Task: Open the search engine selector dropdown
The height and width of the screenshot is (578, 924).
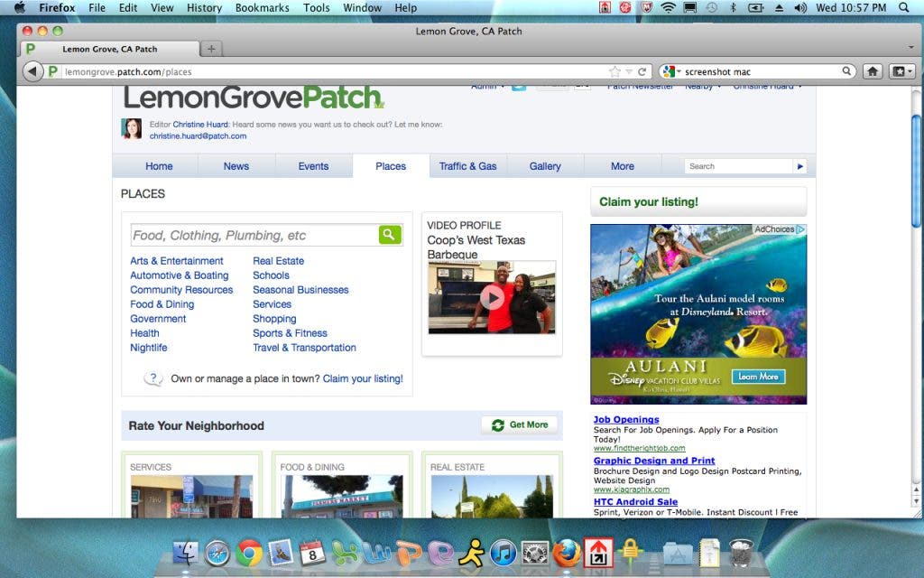Action: [671, 71]
